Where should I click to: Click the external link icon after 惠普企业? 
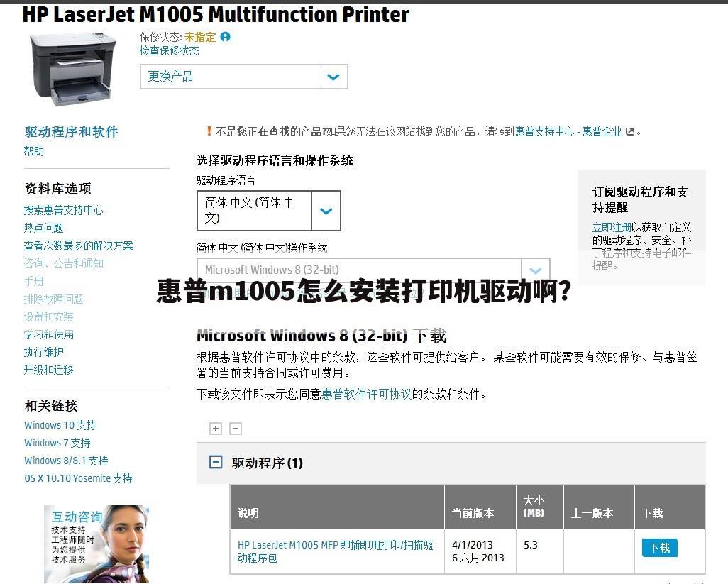point(629,131)
